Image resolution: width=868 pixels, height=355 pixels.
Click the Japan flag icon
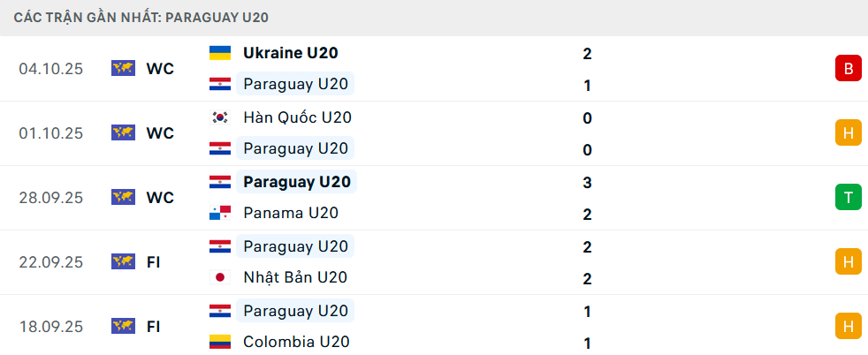click(x=219, y=277)
